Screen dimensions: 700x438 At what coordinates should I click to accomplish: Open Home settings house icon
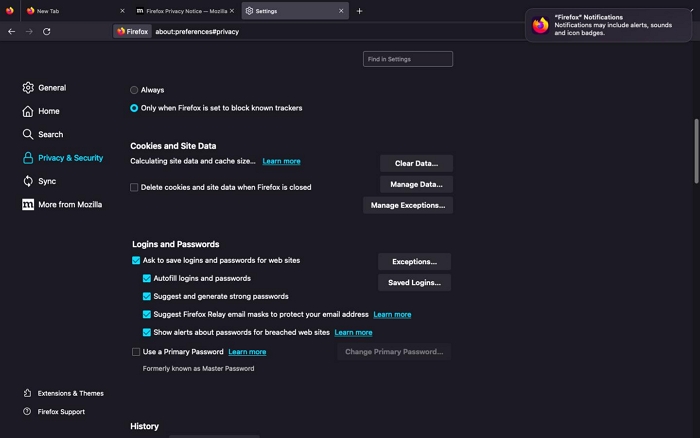tap(28, 111)
